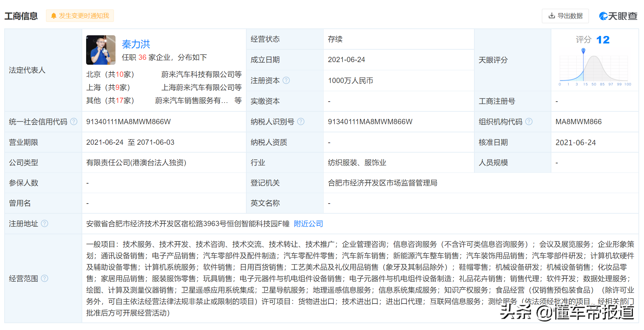This screenshot has height=330, width=644.
Task: Click help icon beside 统一社会信用代码
Action: coord(74,122)
